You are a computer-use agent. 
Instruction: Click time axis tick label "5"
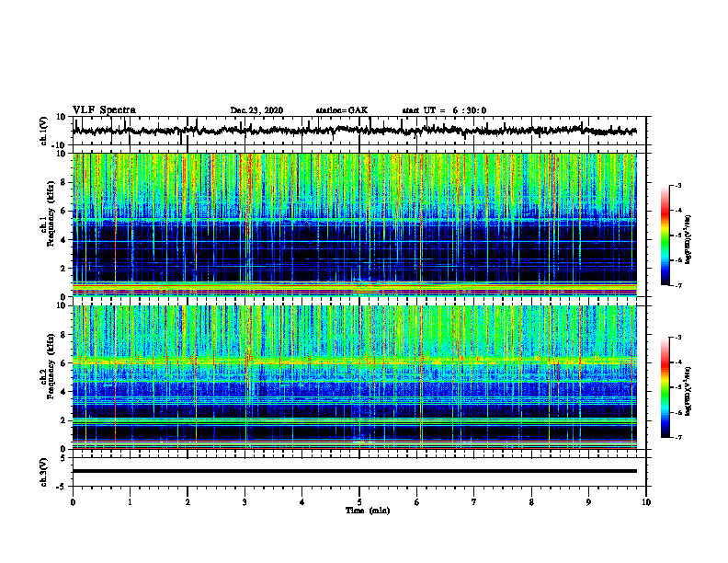359,502
